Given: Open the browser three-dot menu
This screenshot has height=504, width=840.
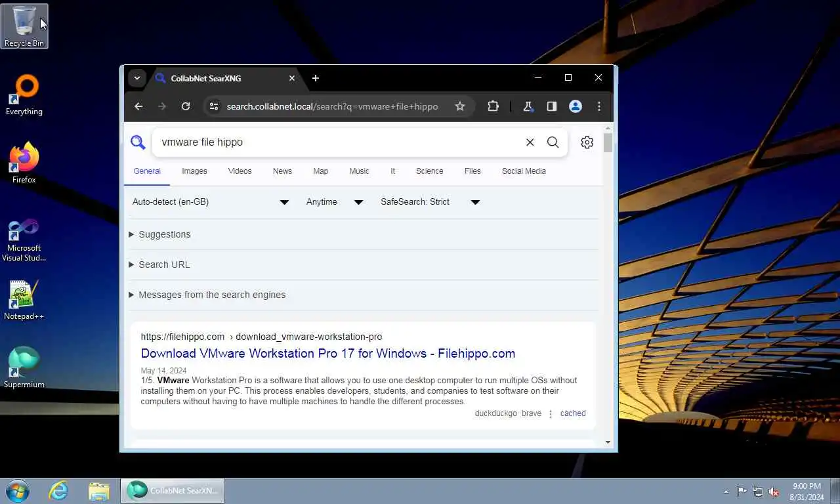Looking at the screenshot, I should tap(599, 106).
